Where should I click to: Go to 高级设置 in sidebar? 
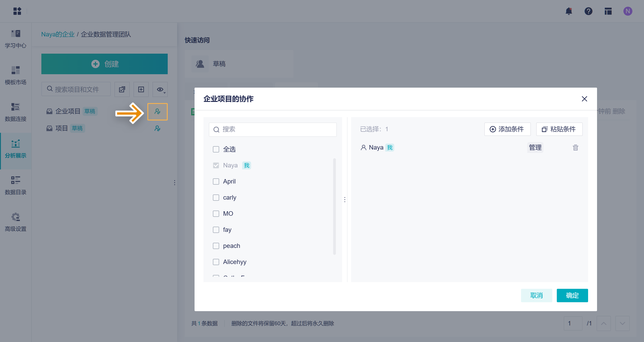(x=15, y=222)
